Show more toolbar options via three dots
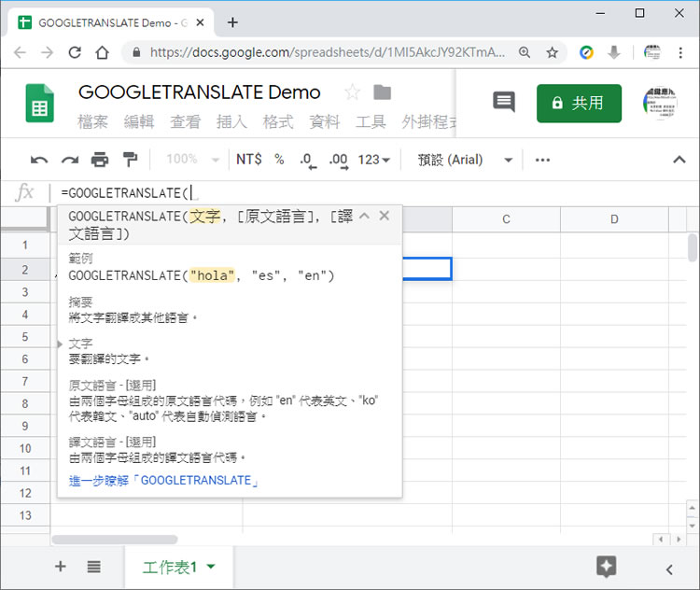The image size is (700, 590). pos(542,160)
